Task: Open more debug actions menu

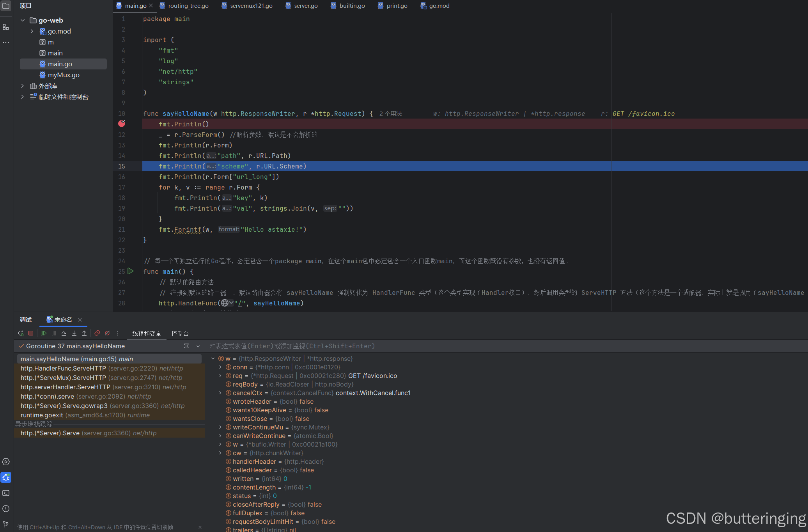Action: pyautogui.click(x=117, y=333)
